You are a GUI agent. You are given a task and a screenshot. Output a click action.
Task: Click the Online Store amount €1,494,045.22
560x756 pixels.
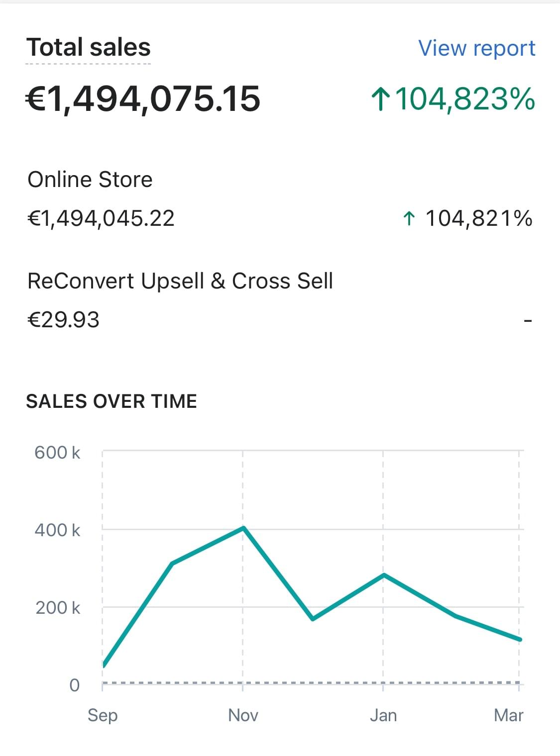(101, 218)
